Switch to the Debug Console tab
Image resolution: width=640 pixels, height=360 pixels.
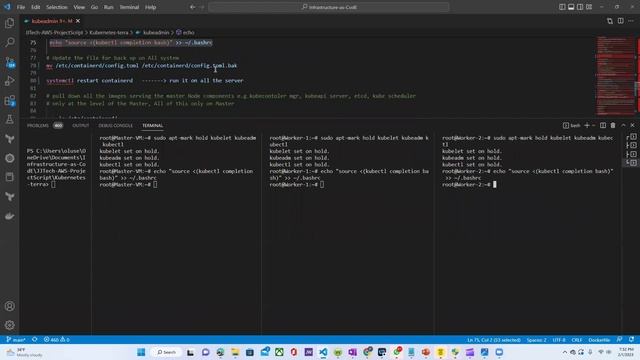pyautogui.click(x=116, y=125)
